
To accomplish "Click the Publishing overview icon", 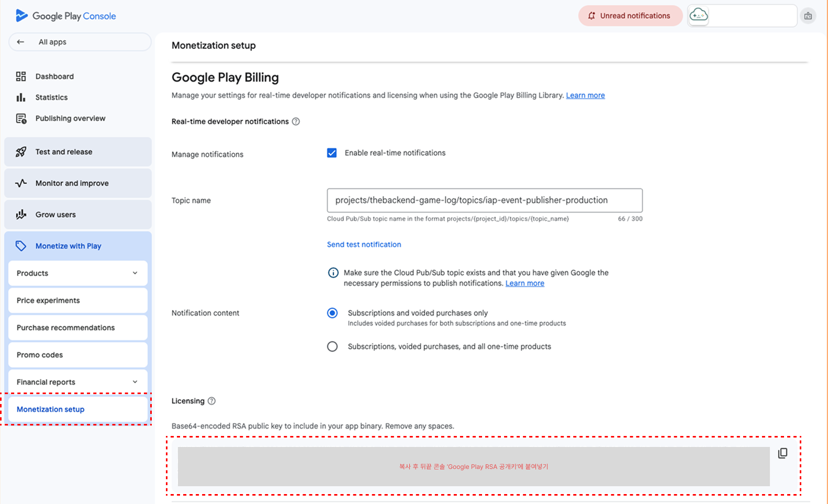I will tap(21, 118).
